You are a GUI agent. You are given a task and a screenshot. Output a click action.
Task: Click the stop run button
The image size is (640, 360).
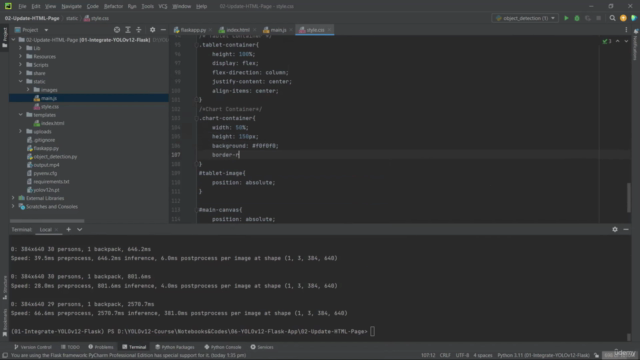[599, 18]
